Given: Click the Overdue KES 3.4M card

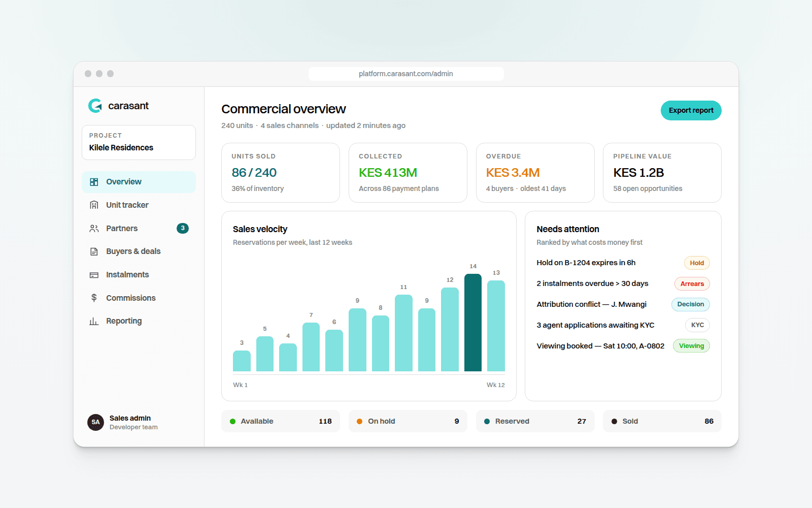Looking at the screenshot, I should tap(535, 173).
